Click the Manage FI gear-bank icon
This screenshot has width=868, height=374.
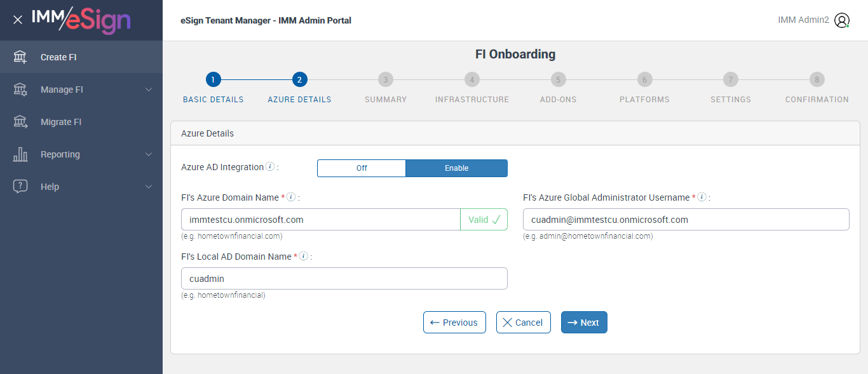tap(20, 90)
